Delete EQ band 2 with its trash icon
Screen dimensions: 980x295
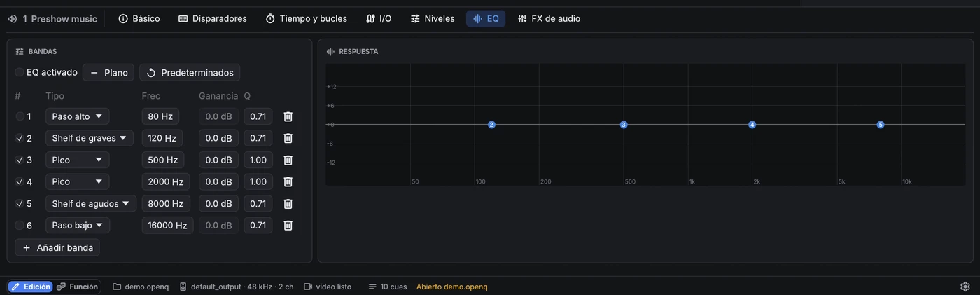click(288, 138)
